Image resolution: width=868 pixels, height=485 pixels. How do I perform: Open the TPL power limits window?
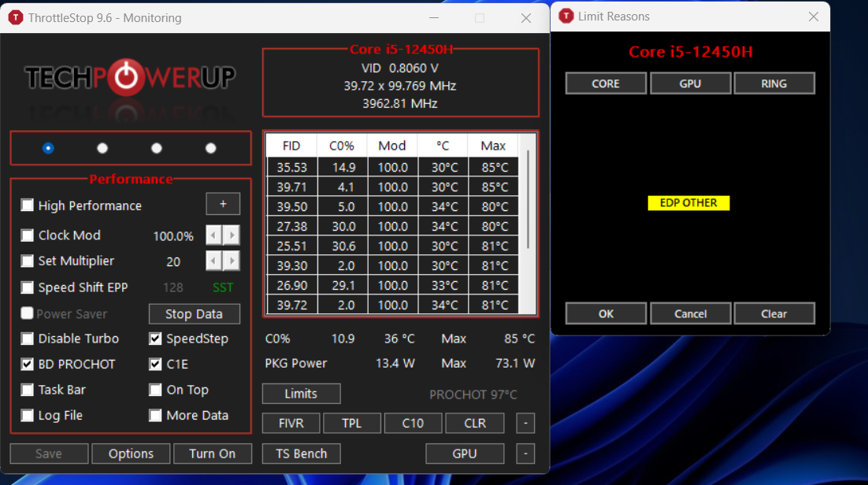(x=351, y=423)
